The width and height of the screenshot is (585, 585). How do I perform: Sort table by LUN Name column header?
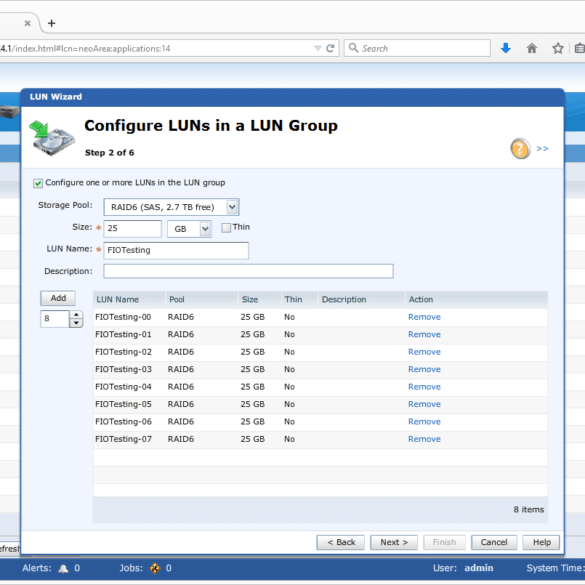click(118, 300)
